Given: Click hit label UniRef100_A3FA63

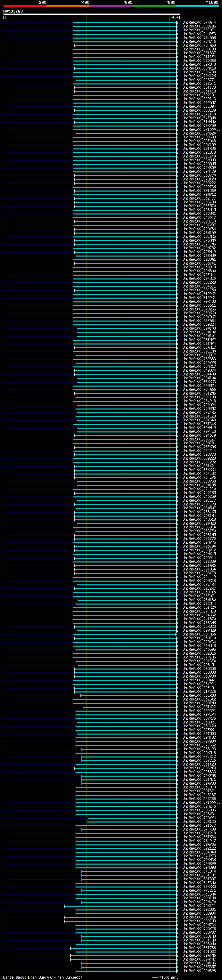Looking at the screenshot, I should 199,45.
